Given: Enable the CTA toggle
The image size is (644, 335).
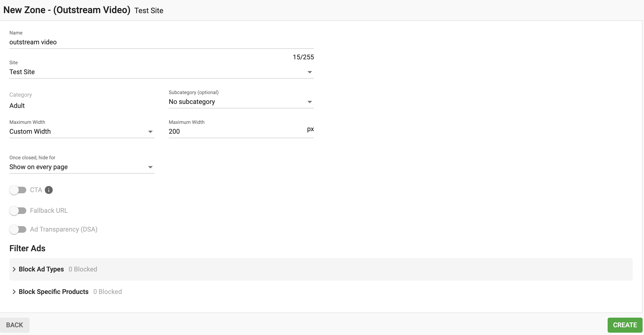Looking at the screenshot, I should (x=18, y=190).
